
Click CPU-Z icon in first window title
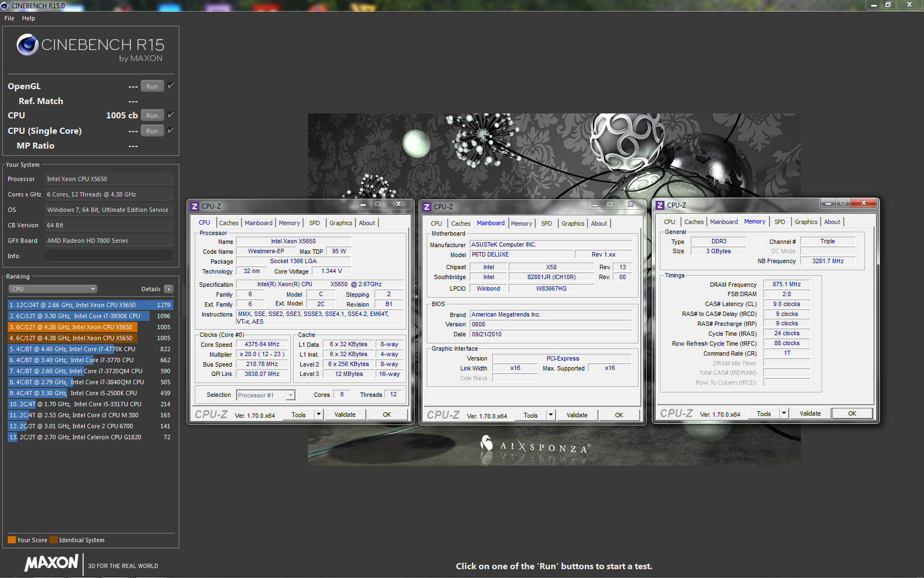(195, 206)
